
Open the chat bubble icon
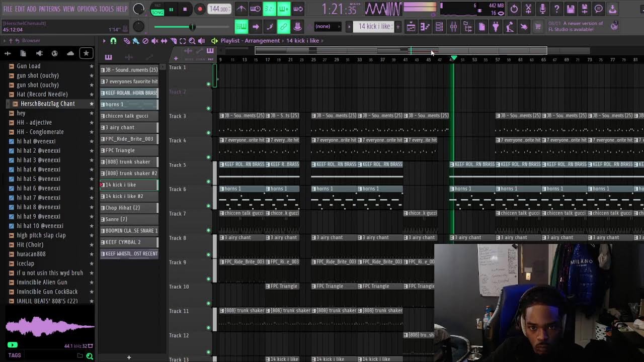(x=599, y=9)
